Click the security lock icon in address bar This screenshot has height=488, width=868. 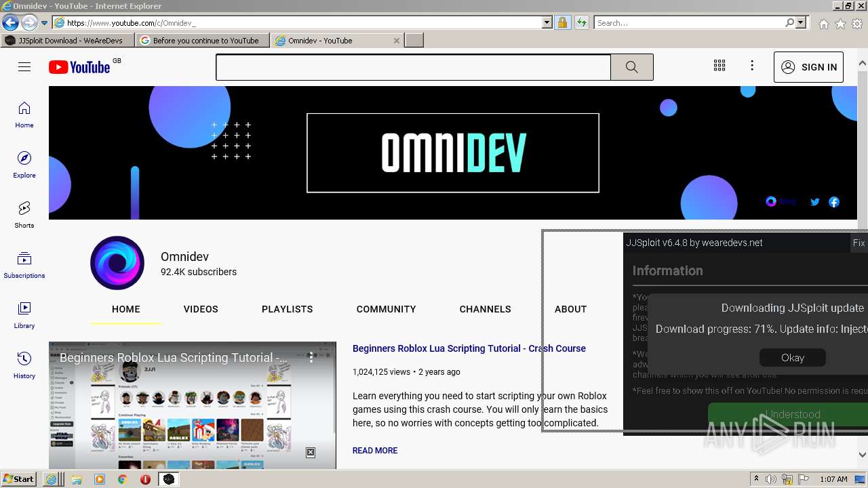562,23
